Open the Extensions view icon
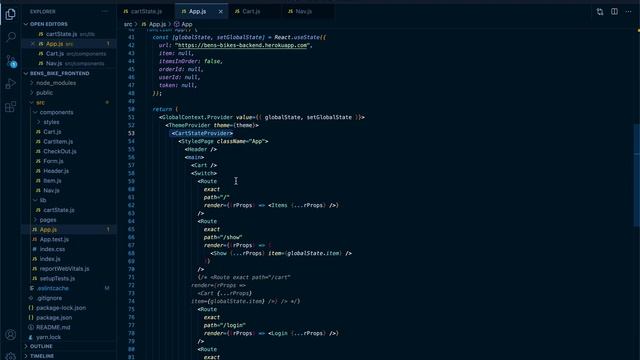Viewport: 640px width, 360px height. [x=11, y=107]
